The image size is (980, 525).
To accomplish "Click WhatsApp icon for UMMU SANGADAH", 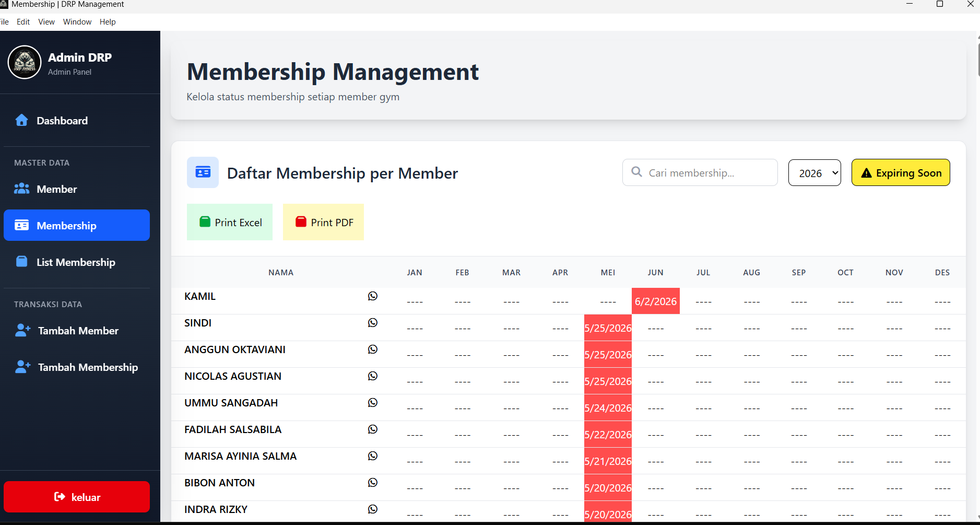I will click(373, 403).
